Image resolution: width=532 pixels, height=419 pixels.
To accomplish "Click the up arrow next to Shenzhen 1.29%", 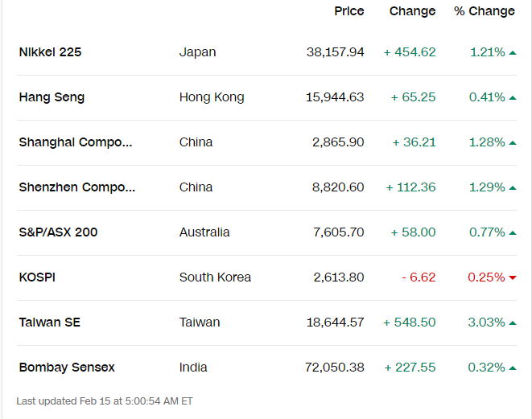I will point(513,188).
